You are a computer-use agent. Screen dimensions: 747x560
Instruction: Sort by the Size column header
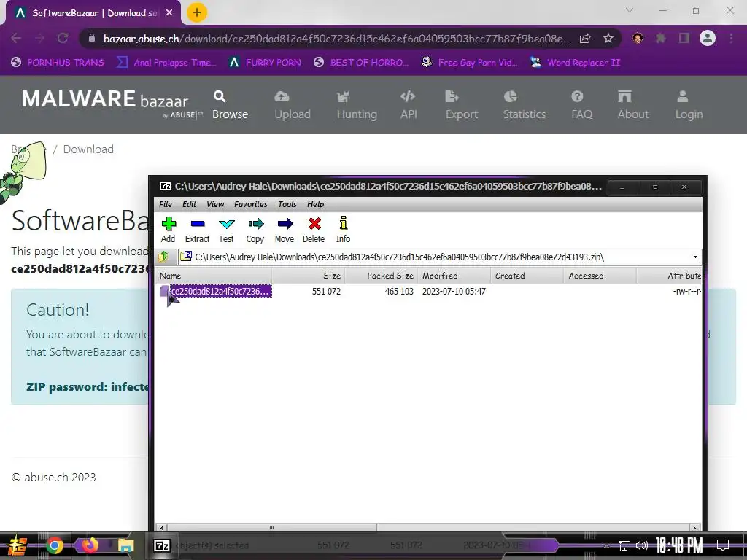coord(309,276)
